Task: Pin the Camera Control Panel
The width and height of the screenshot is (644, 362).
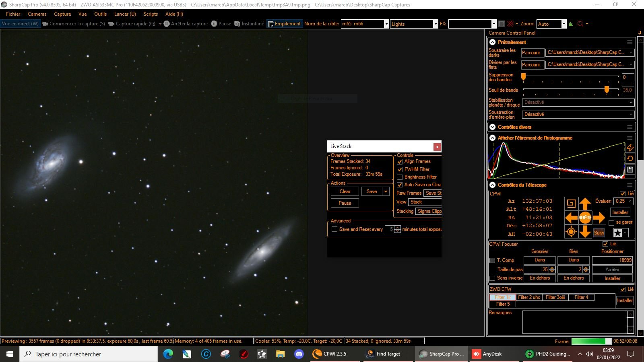Action: pos(640,33)
